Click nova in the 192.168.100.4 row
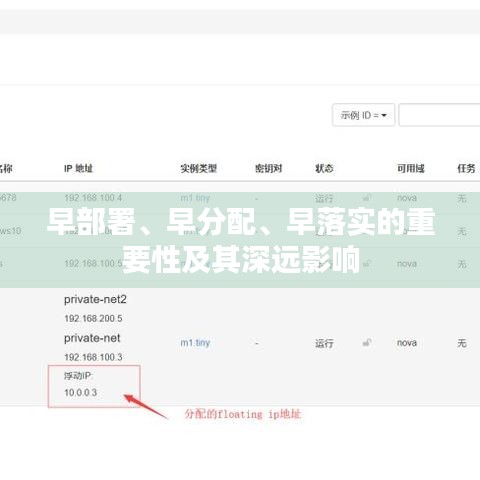The image size is (480, 480). click(x=407, y=198)
